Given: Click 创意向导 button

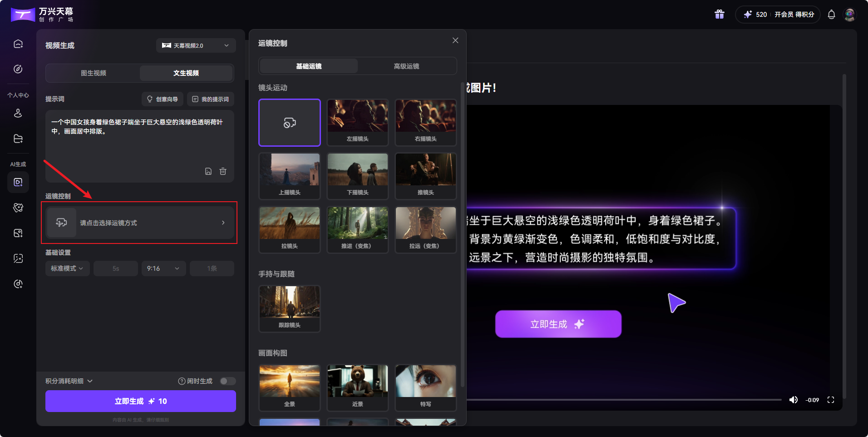Looking at the screenshot, I should 163,99.
